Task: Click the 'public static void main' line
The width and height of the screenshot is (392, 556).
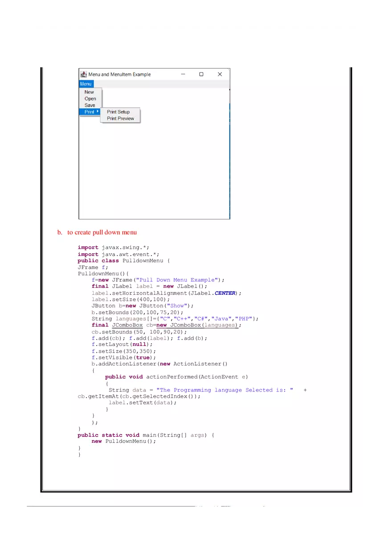Action: (146, 435)
